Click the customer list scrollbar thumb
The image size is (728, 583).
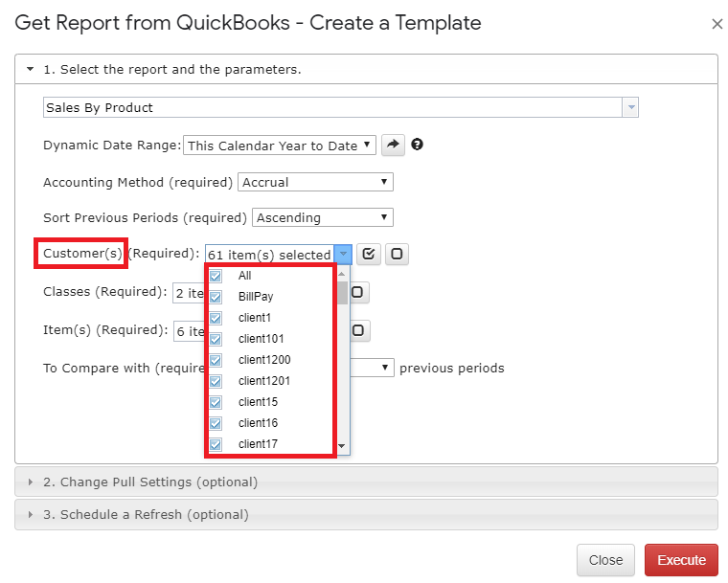[343, 292]
